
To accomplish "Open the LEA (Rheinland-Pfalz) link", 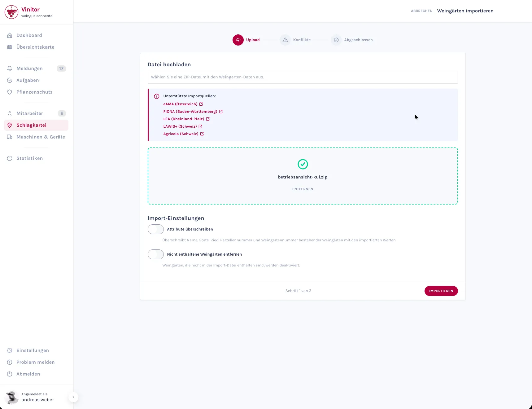I will click(184, 119).
